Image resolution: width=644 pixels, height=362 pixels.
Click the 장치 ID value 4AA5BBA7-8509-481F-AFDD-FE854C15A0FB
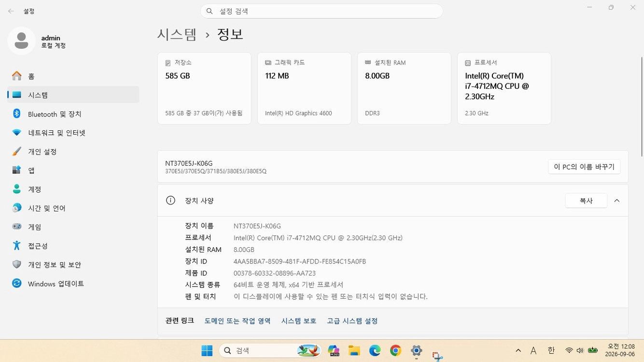click(300, 262)
